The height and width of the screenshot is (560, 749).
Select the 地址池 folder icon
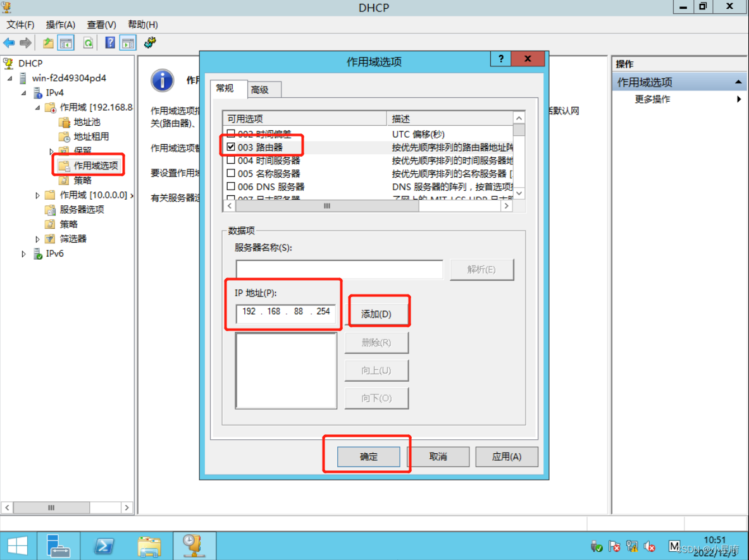[x=65, y=122]
